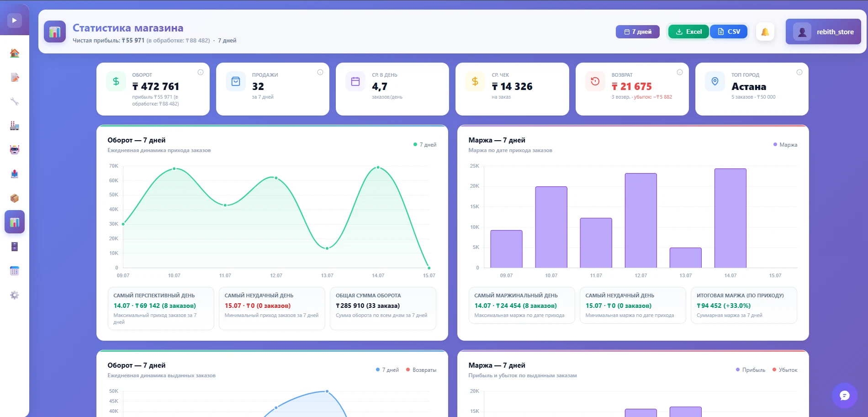The height and width of the screenshot is (417, 868).
Task: Click the Статистика магазина page title
Action: (x=128, y=28)
